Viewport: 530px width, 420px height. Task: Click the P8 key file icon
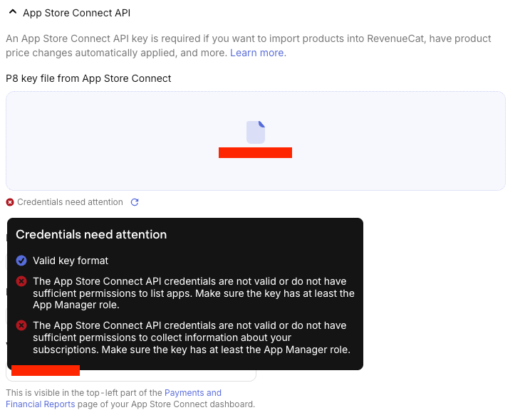pyautogui.click(x=256, y=132)
